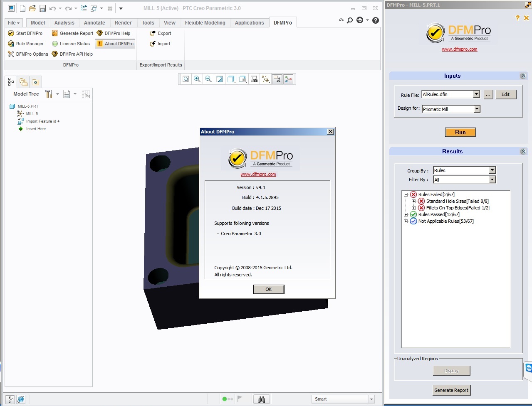Click the Redo arrow icon
The height and width of the screenshot is (406, 532).
tap(68, 8)
